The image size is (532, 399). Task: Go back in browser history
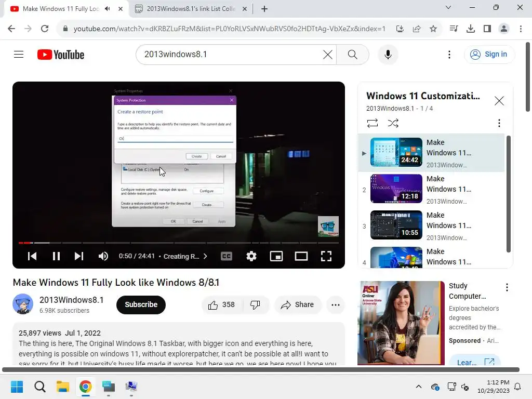click(11, 29)
